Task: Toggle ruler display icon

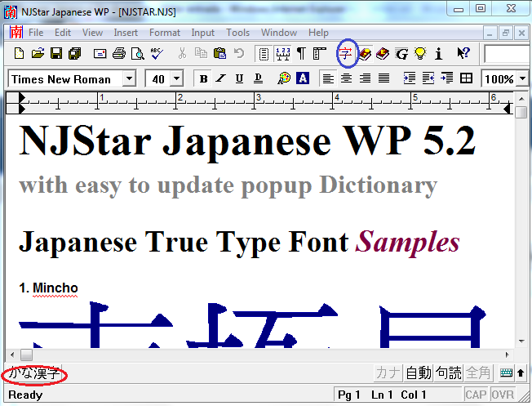Action: pos(283,54)
